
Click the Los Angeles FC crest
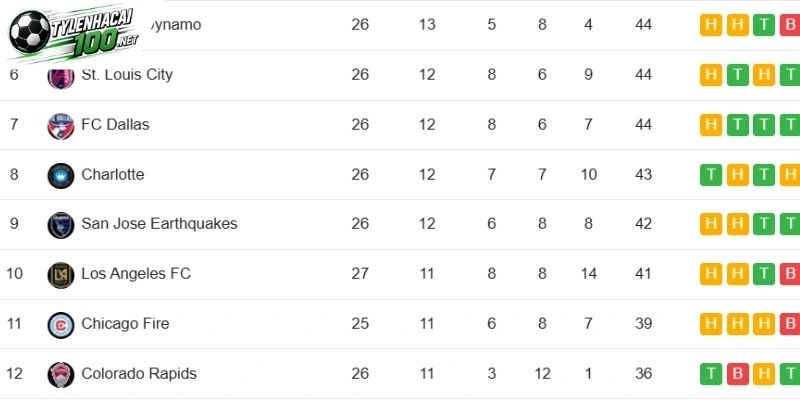coord(61,275)
